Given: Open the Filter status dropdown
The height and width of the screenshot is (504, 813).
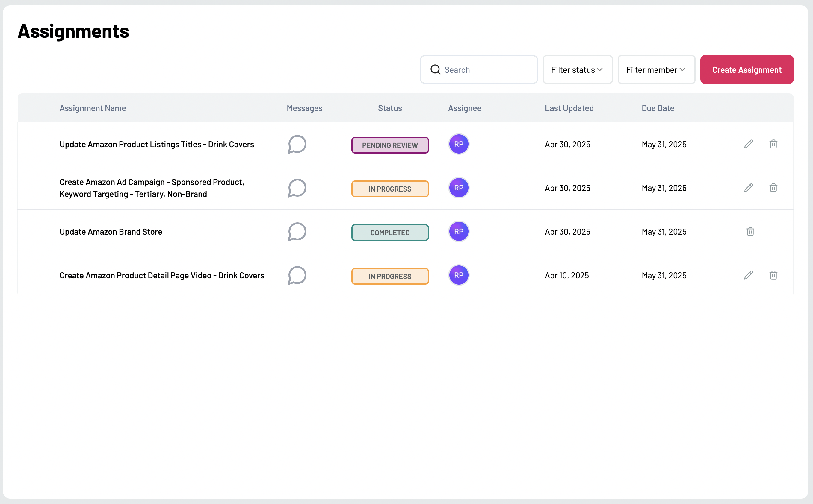Looking at the screenshot, I should 577,69.
